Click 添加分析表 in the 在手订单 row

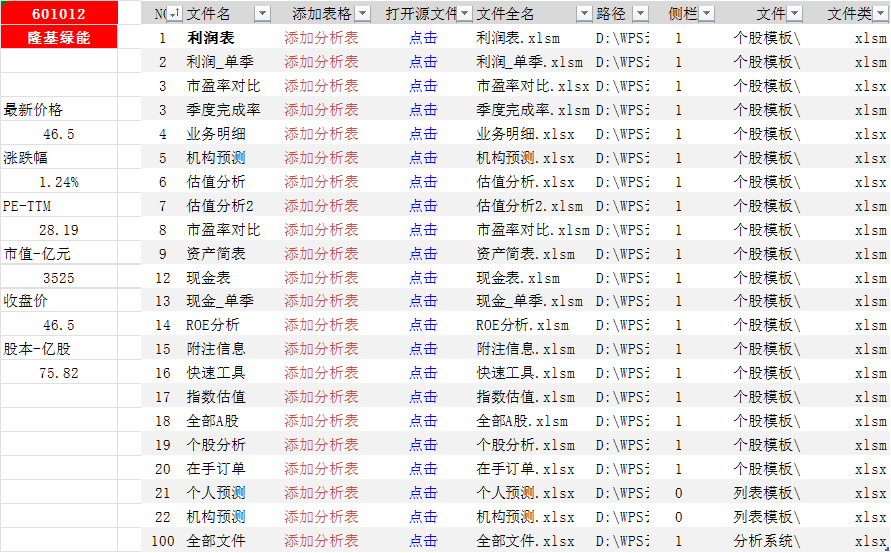[321, 469]
